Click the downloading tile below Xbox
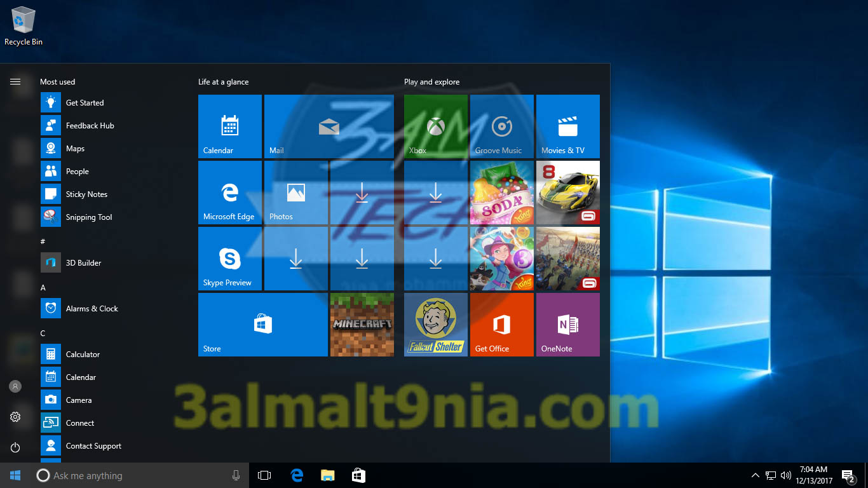 (436, 193)
